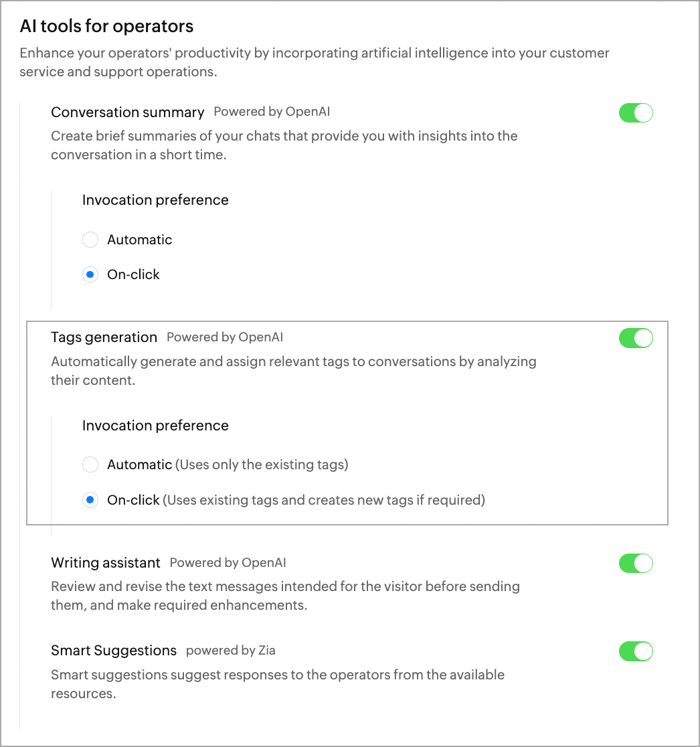Screen dimensions: 700x747
Task: Select Automatic radio under Conversation summary
Action: [x=90, y=240]
